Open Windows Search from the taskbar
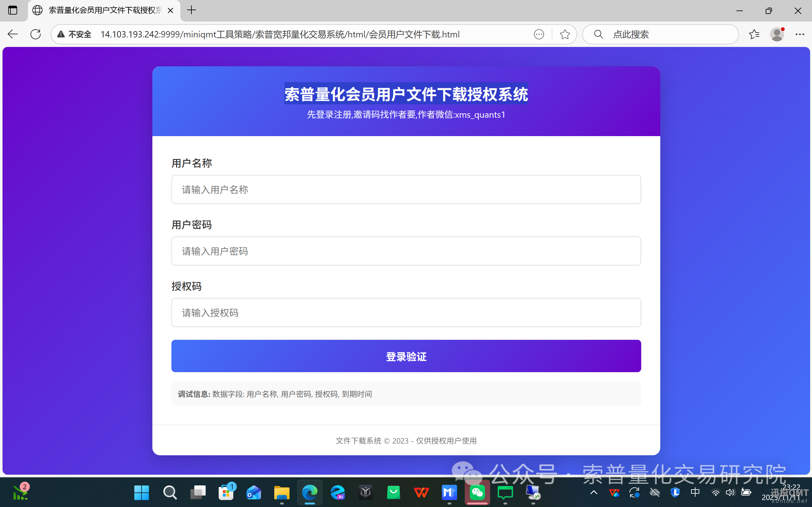The height and width of the screenshot is (507, 812). pos(170,493)
